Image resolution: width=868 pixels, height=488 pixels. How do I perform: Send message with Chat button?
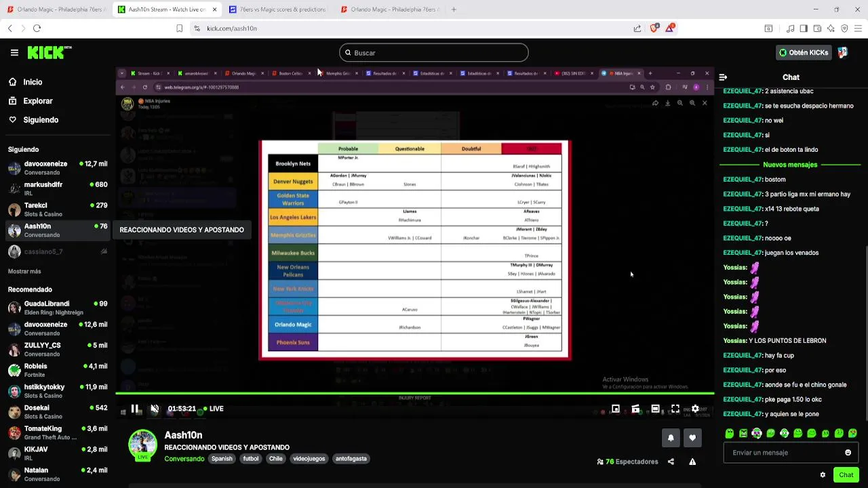846,474
